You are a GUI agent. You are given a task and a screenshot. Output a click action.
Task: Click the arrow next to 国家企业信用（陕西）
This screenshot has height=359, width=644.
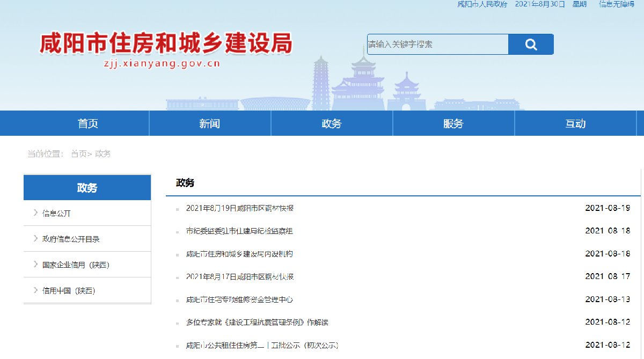pos(35,265)
